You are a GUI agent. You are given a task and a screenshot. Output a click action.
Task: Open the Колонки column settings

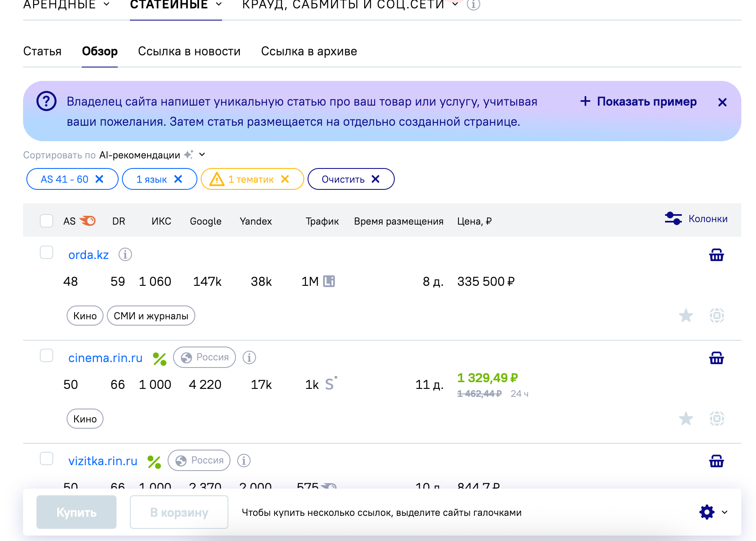click(696, 219)
